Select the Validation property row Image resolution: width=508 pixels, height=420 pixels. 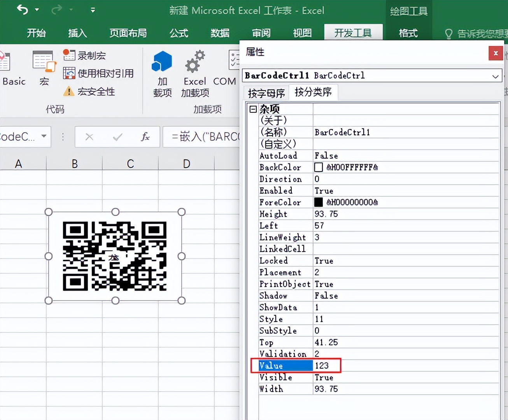(379, 354)
